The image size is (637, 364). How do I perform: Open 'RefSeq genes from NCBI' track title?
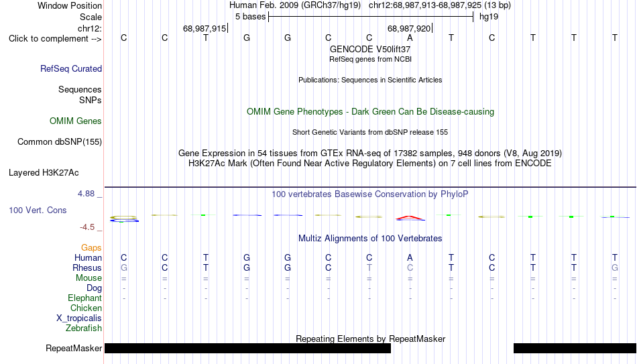(370, 59)
